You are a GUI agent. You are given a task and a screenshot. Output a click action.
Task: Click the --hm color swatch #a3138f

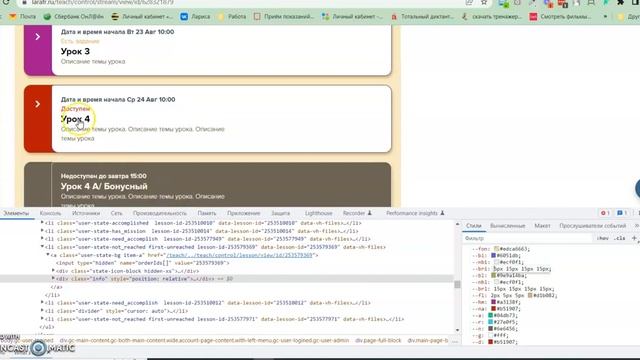click(493, 302)
